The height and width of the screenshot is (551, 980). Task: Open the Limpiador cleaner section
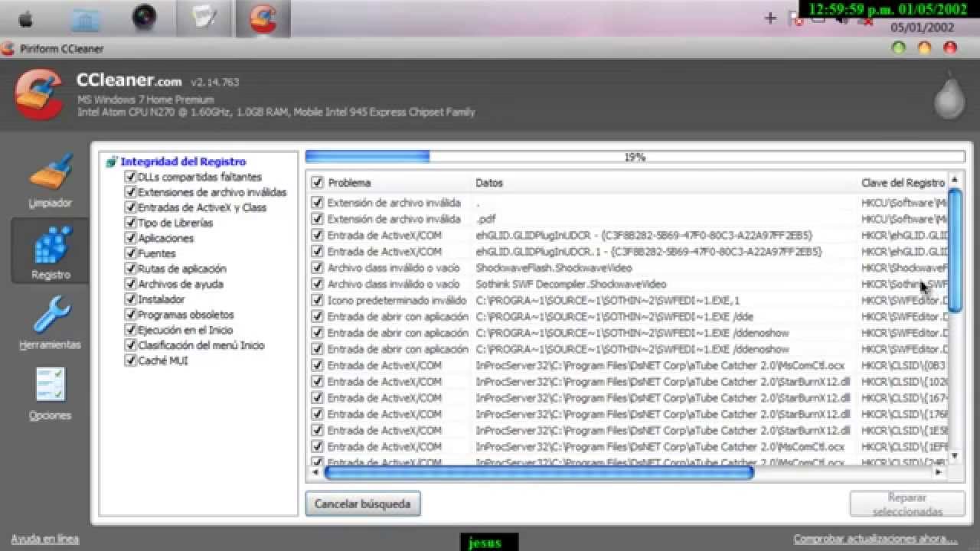pos(51,182)
